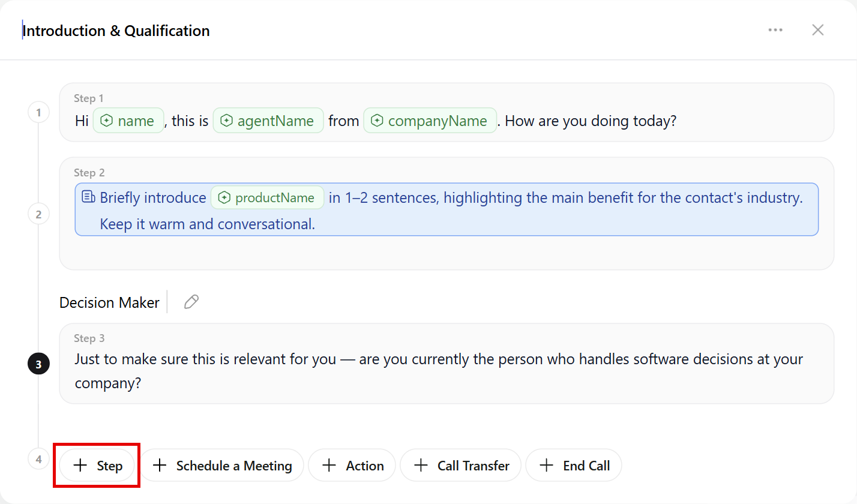The width and height of the screenshot is (857, 504).
Task: Click the Introduction & Qualification title field
Action: click(116, 31)
